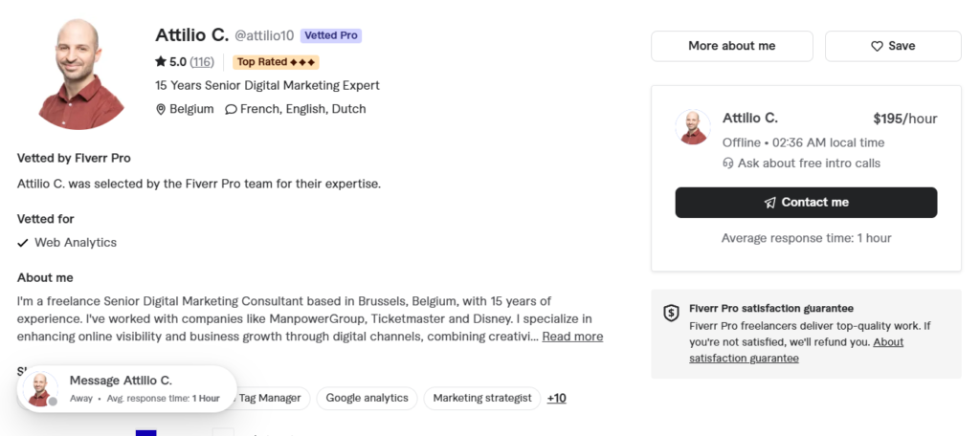Open the Message Attilio C. chat popup
This screenshot has width=980, height=436.
[x=127, y=388]
